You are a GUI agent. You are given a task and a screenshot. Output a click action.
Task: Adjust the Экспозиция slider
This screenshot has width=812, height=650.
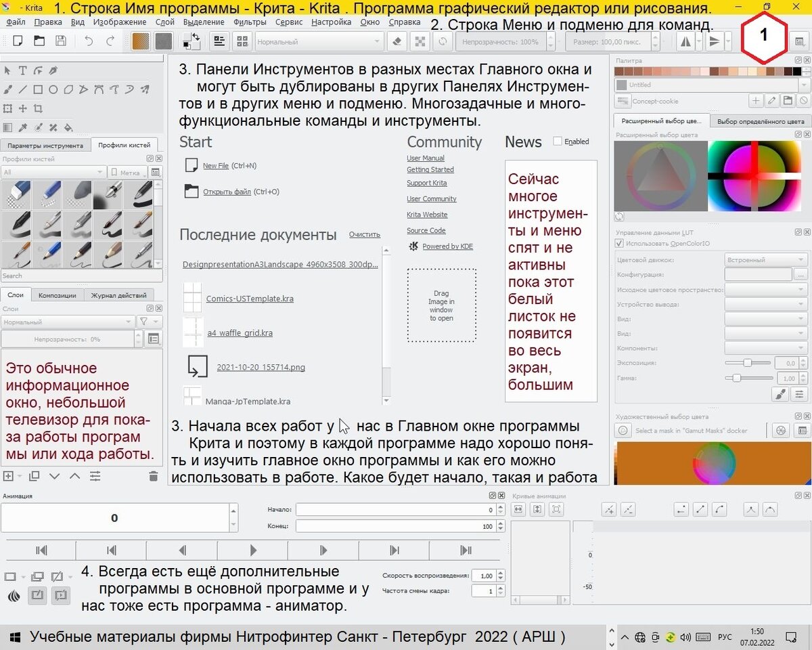point(748,363)
